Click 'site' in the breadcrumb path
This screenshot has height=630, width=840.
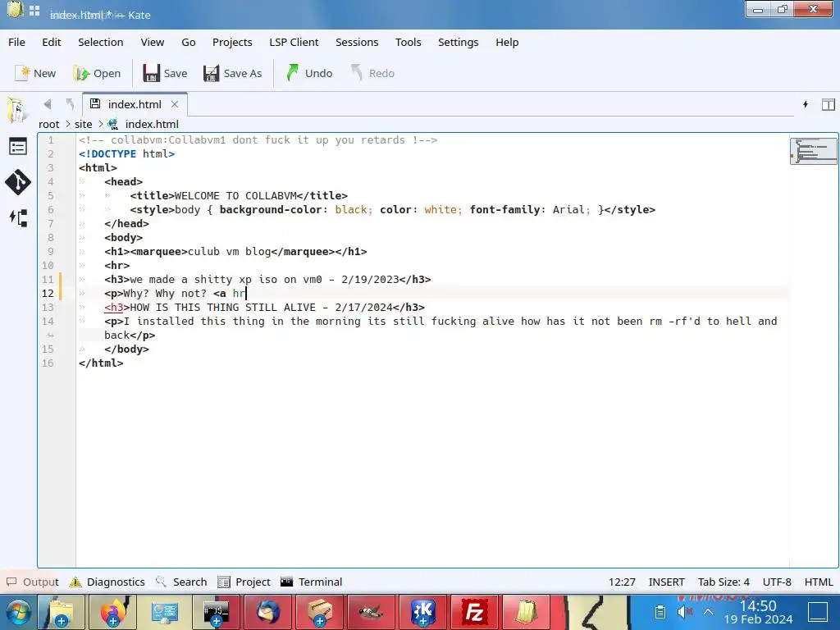point(83,125)
